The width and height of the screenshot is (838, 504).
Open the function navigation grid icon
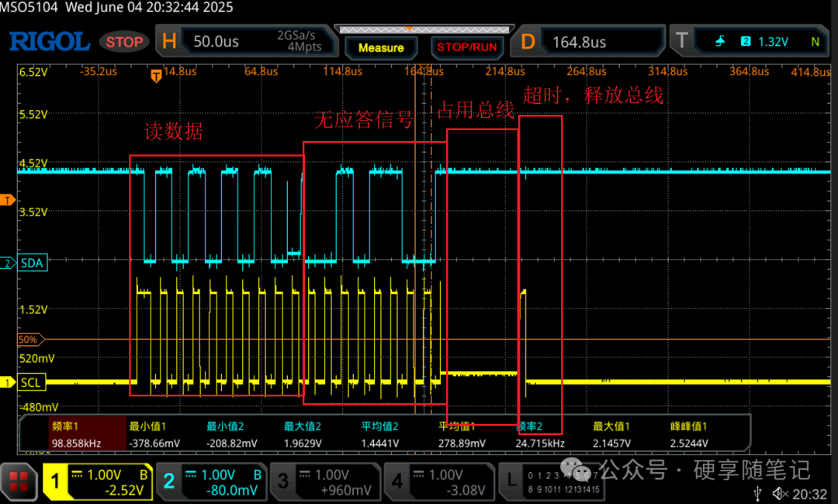[x=19, y=482]
